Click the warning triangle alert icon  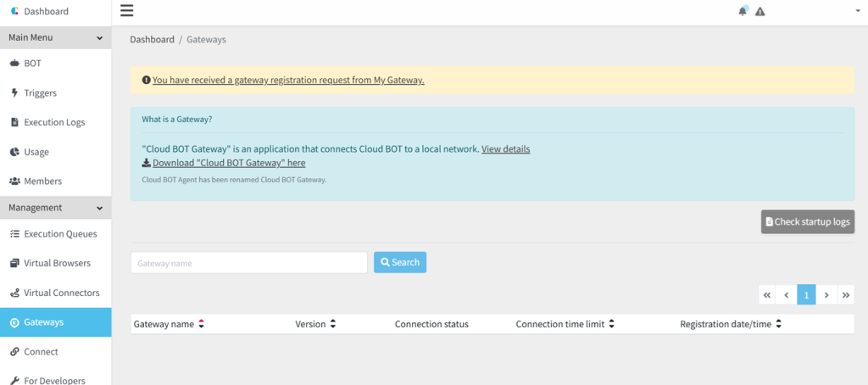tap(760, 12)
